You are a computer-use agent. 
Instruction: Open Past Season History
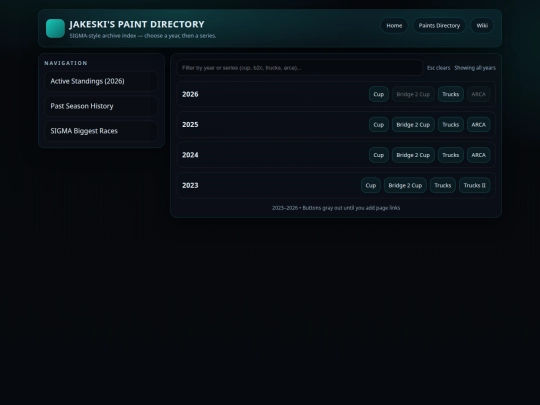click(101, 106)
